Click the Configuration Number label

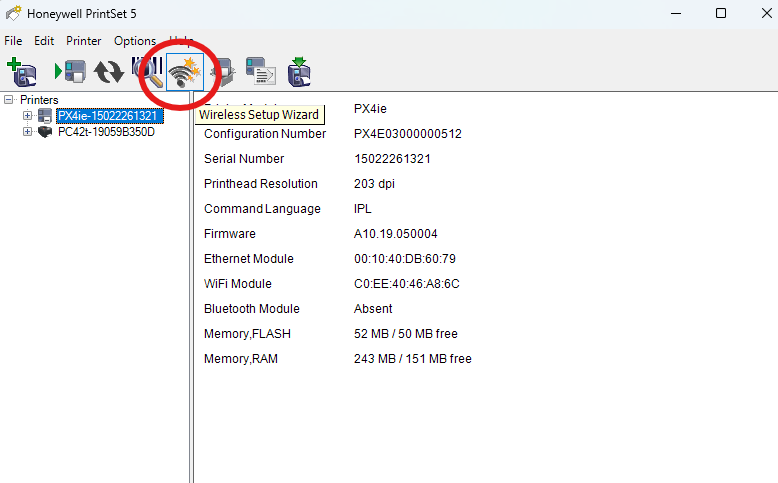[x=265, y=134]
